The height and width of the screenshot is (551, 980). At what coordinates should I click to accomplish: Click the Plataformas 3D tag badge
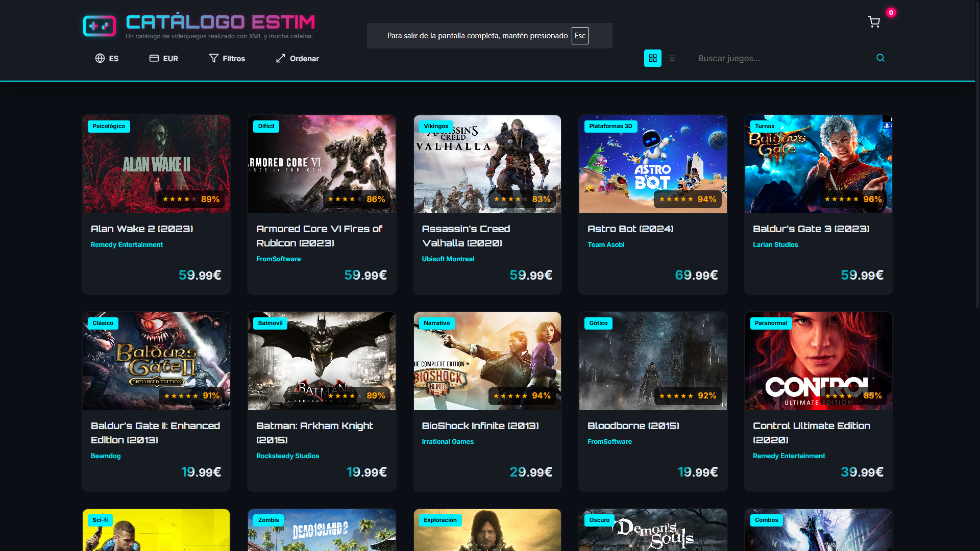tap(610, 127)
